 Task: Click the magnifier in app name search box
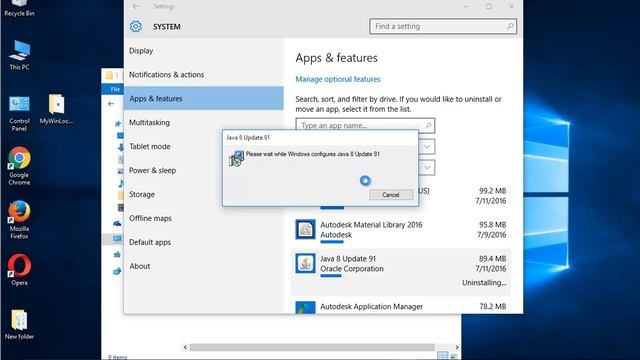428,125
